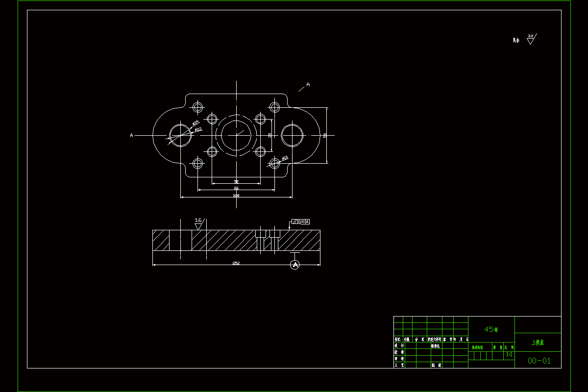This screenshot has height=392, width=588.
Task: Click the 1:1 scale value
Action: [x=509, y=354]
